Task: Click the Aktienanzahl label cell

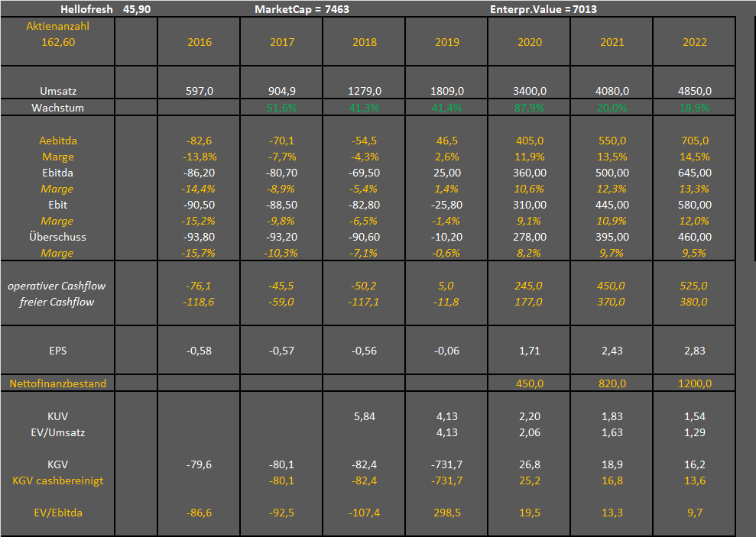Action: coord(58,26)
